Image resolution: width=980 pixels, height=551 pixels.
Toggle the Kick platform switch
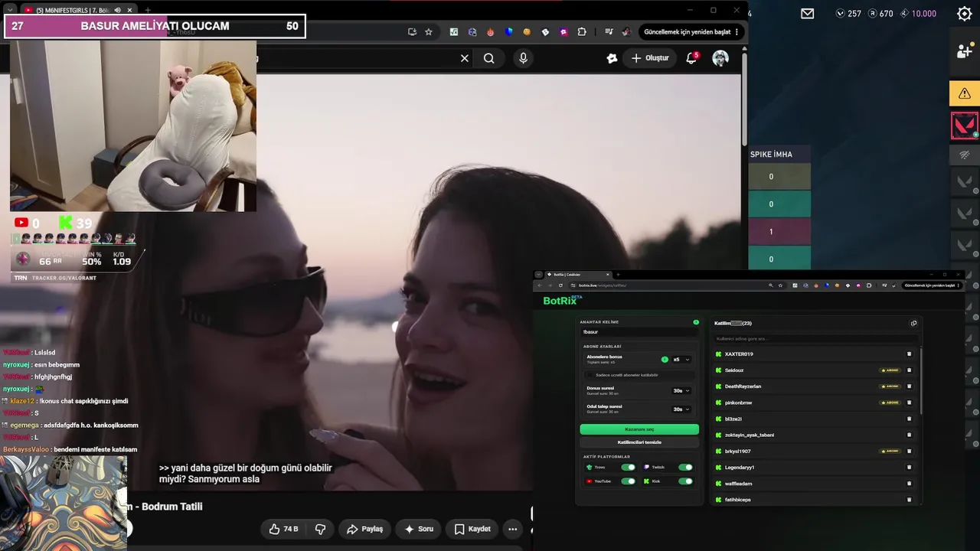[685, 481]
